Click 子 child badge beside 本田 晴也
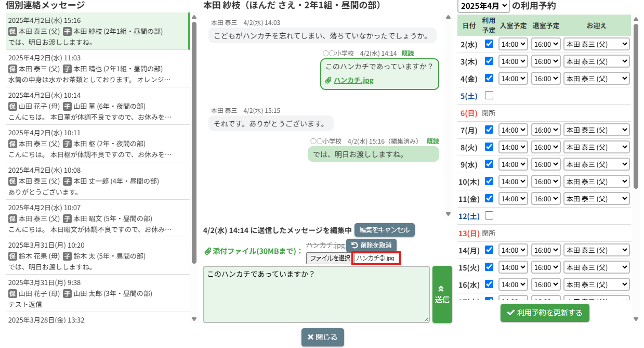This screenshot has height=348, width=644. coord(67,69)
